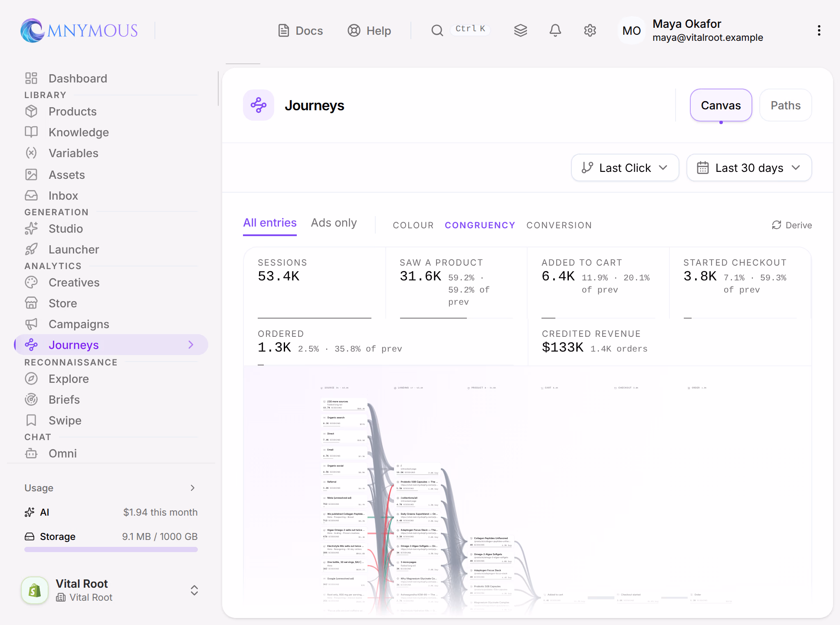Select CONGRUENCY display mode

(x=480, y=225)
